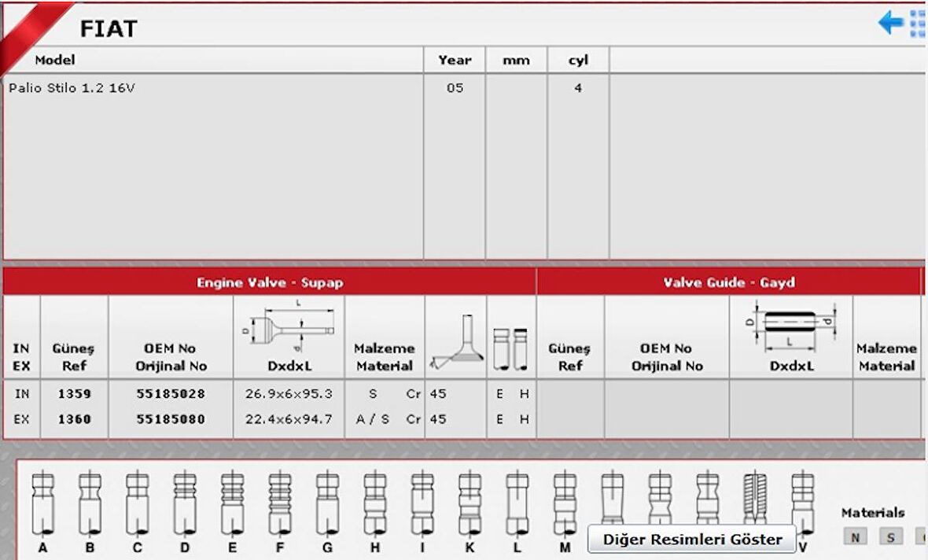Viewport: 928px width, 560px height.
Task: Click OEM number 55185028
Action: pyautogui.click(x=171, y=394)
